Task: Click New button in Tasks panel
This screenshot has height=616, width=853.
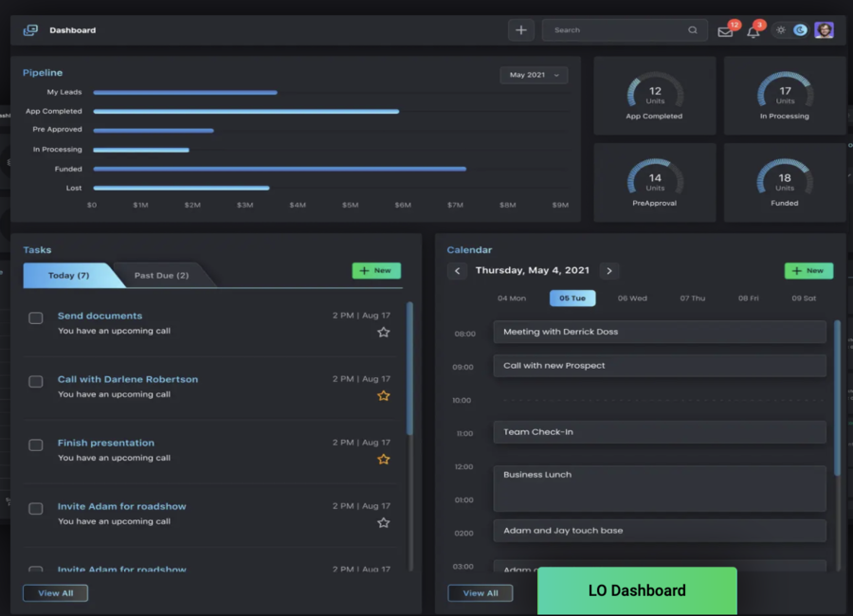Action: [x=376, y=271]
